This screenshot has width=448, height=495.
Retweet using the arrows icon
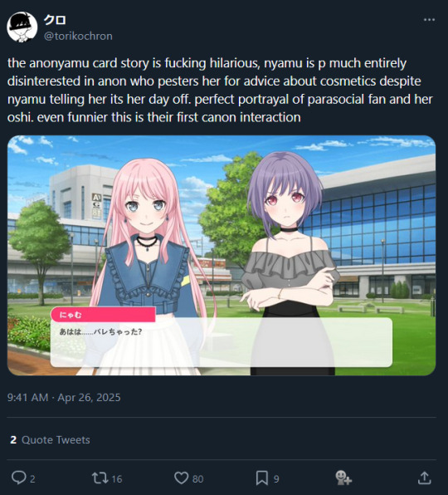click(x=100, y=478)
